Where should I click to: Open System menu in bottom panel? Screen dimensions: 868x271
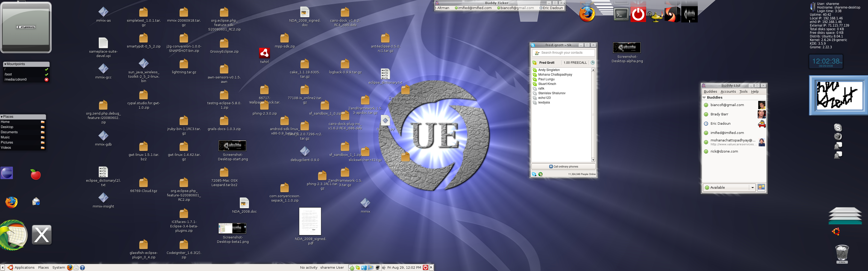pos(59,268)
